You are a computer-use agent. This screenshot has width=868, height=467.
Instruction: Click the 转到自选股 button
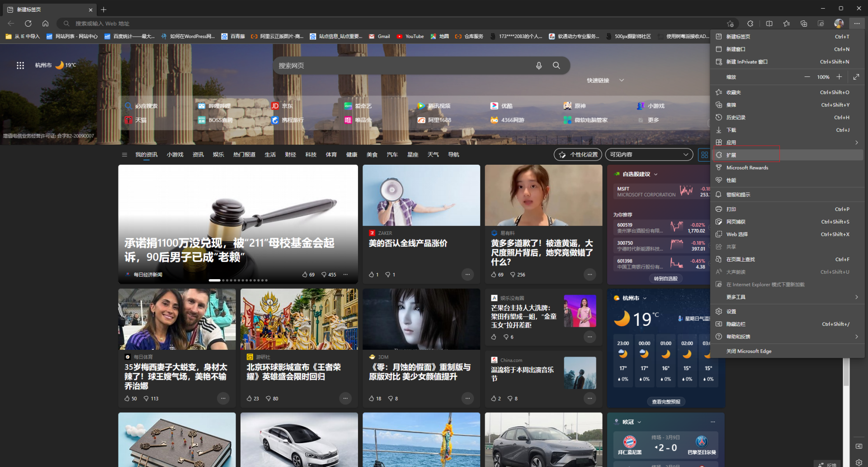pos(665,279)
